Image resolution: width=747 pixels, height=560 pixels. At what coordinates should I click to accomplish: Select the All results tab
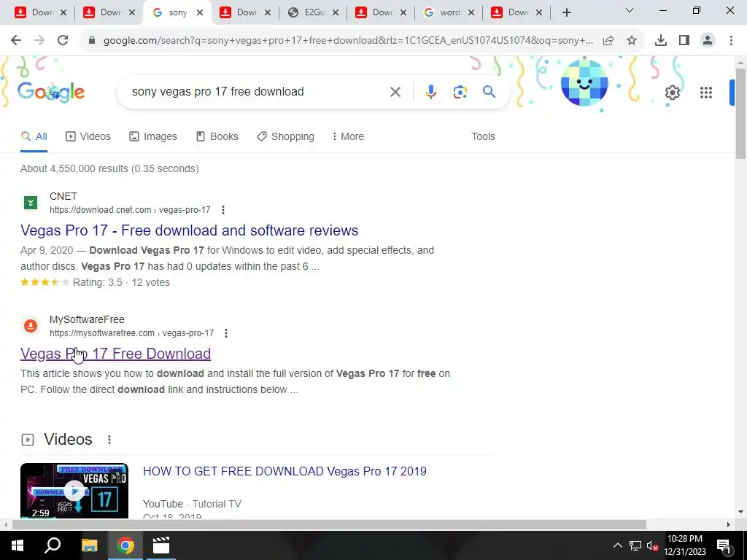(x=34, y=136)
